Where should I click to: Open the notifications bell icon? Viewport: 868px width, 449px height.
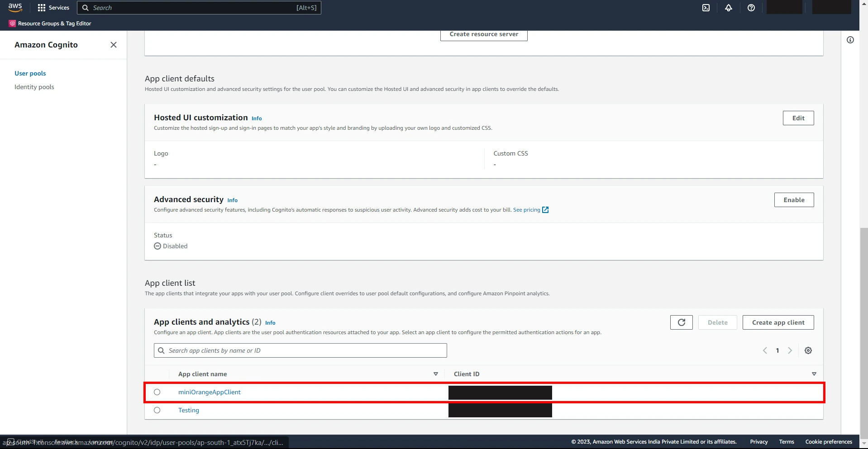[729, 8]
